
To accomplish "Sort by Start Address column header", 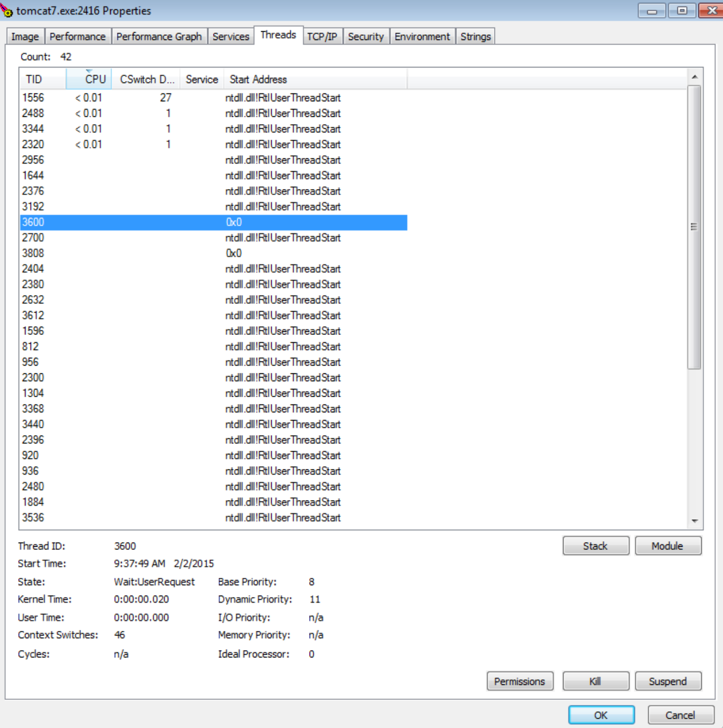I will (x=315, y=79).
